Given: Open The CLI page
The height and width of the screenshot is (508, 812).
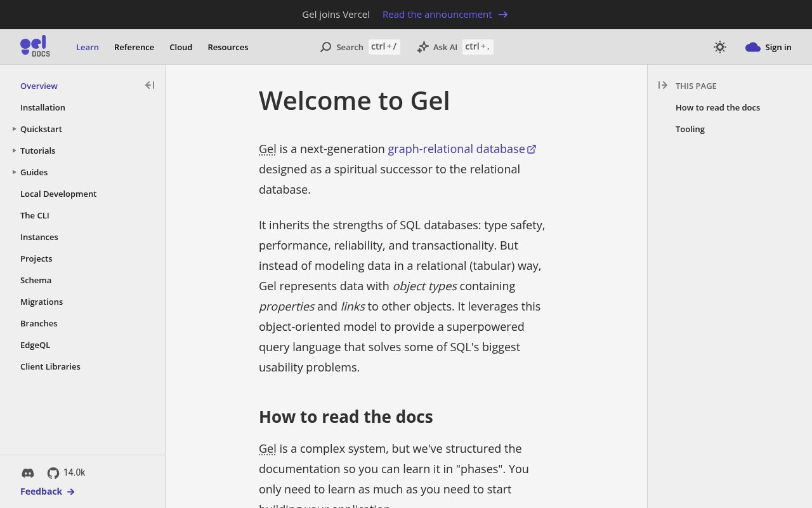Looking at the screenshot, I should click(35, 215).
